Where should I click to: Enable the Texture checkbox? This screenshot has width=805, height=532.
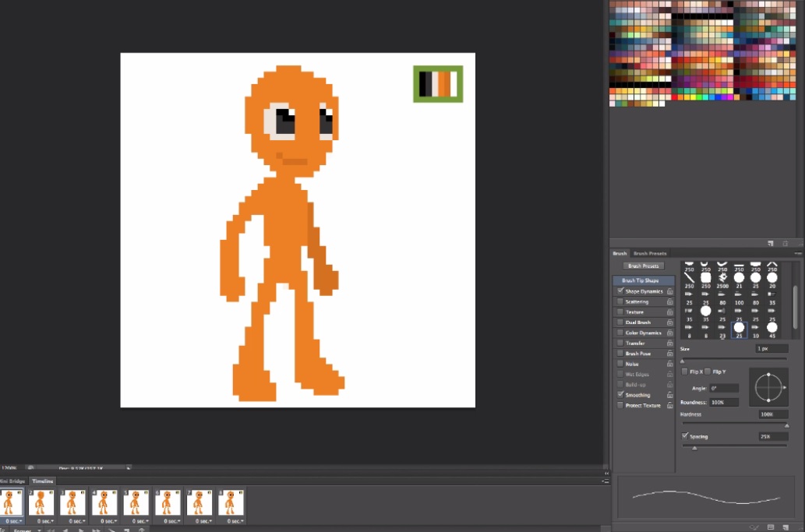point(620,312)
